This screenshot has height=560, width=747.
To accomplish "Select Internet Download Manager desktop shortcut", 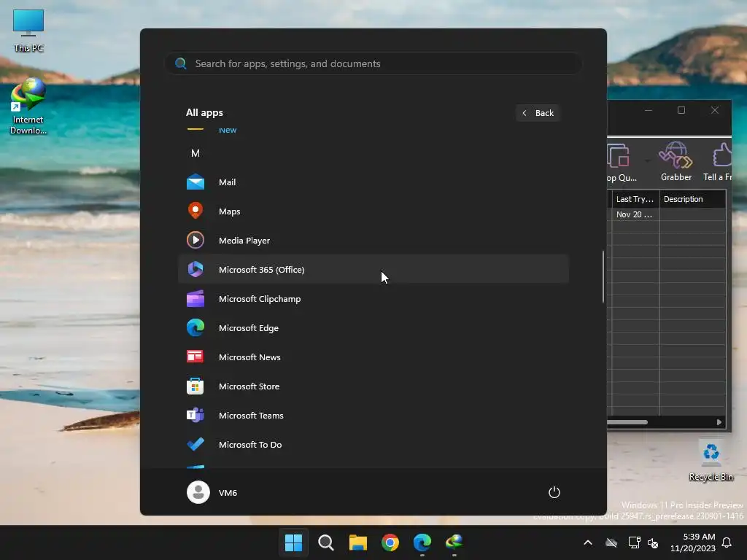I will 28,106.
